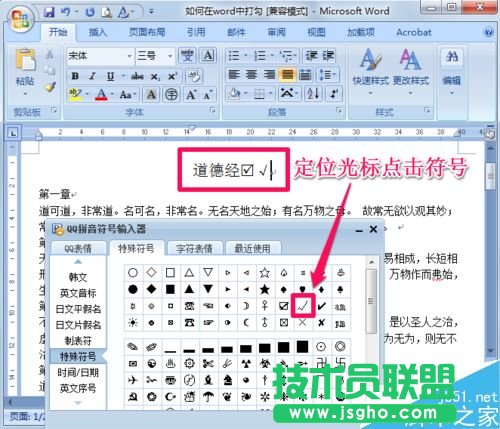Click the justify alignment icon
500x429 pixels.
click(x=287, y=75)
